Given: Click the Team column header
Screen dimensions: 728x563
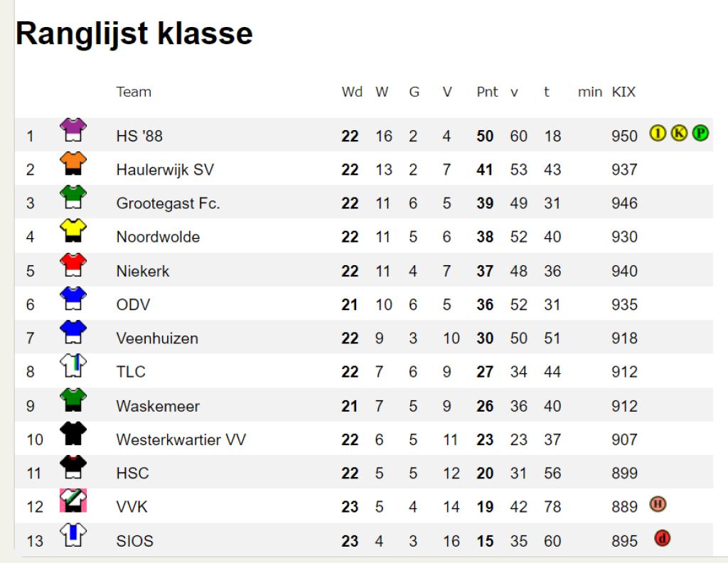Looking at the screenshot, I should [x=134, y=92].
